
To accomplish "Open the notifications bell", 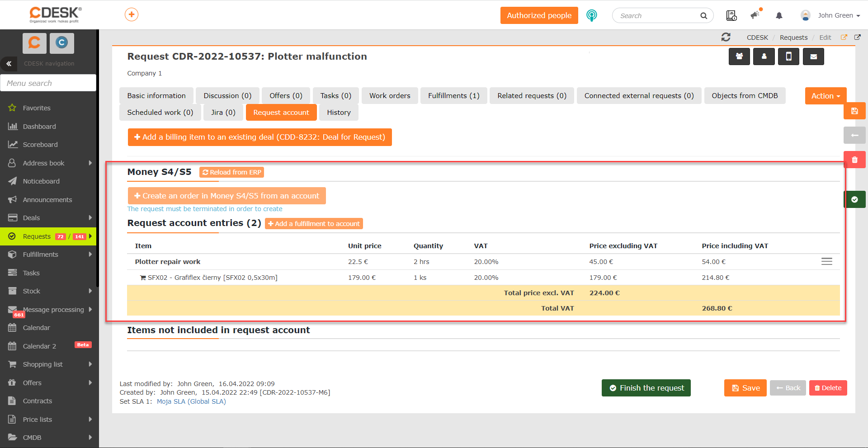I will [779, 15].
